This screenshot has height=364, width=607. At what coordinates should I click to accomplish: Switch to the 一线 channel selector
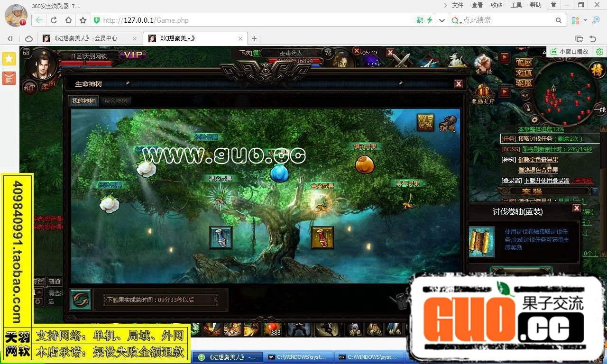[600, 110]
